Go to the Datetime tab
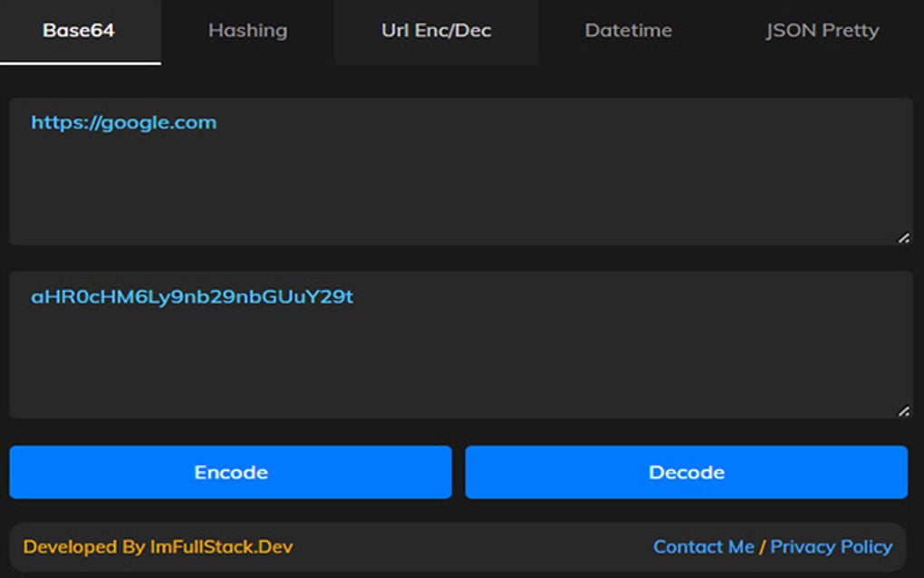Screen dimensions: 924x578 pyautogui.click(x=628, y=31)
